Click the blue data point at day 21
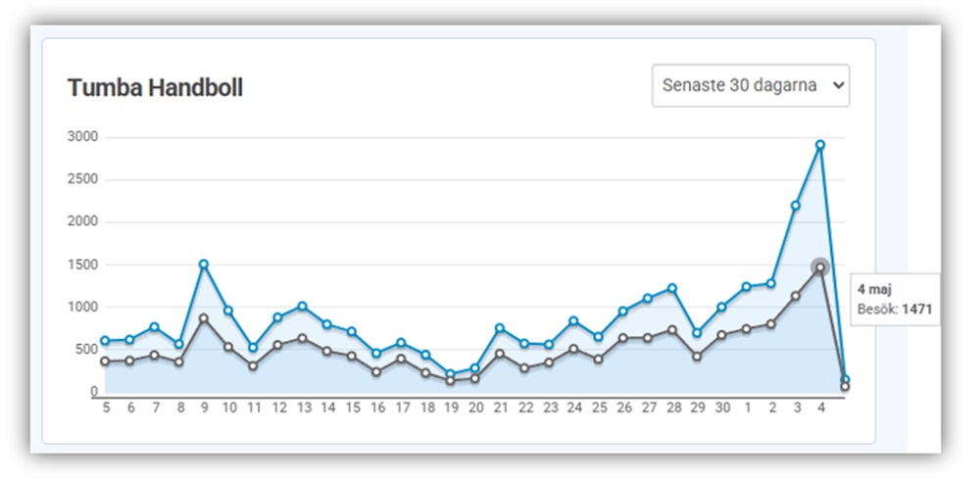The width and height of the screenshot is (980, 481). click(x=500, y=327)
